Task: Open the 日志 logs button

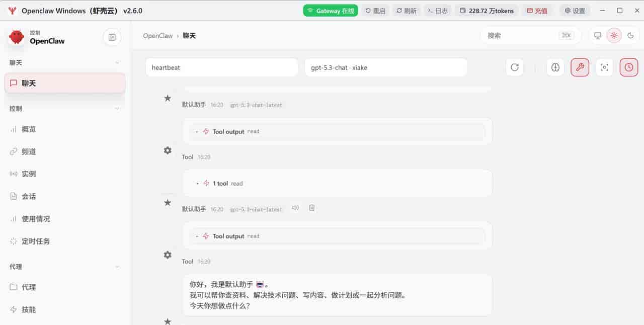Action: pos(438,11)
